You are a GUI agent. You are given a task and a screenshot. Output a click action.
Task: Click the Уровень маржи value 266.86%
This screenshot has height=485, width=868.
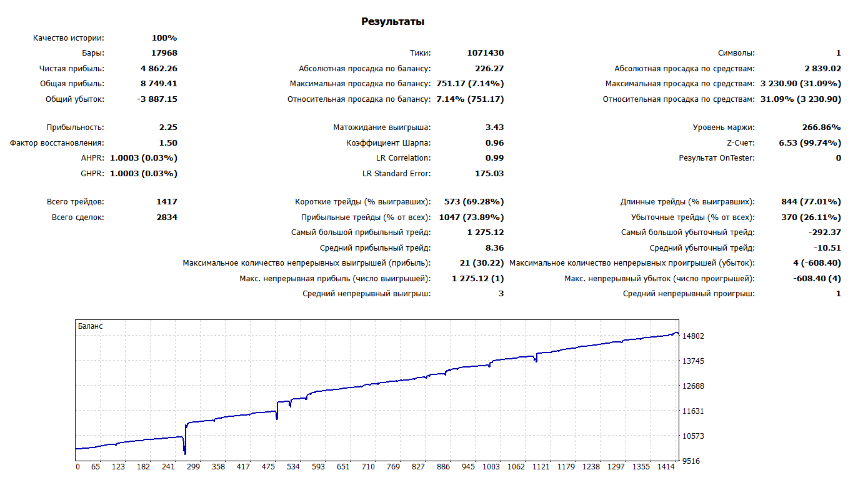[821, 127]
